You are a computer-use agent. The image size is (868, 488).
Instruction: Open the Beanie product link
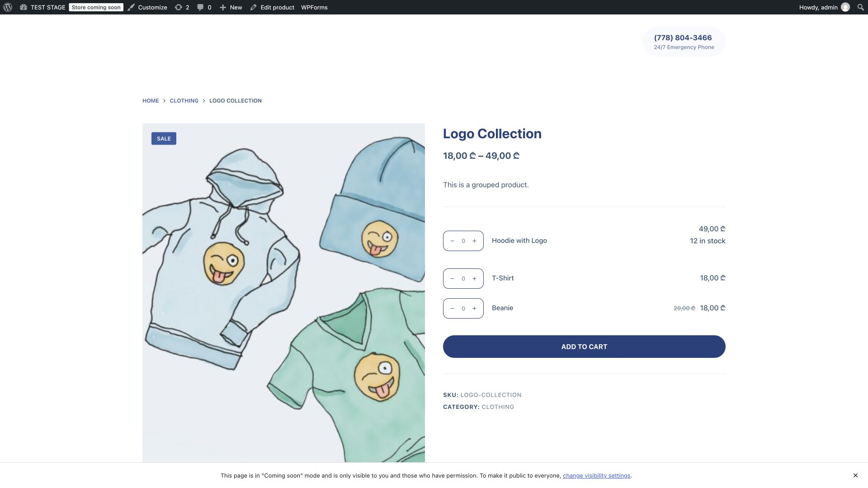pyautogui.click(x=502, y=308)
